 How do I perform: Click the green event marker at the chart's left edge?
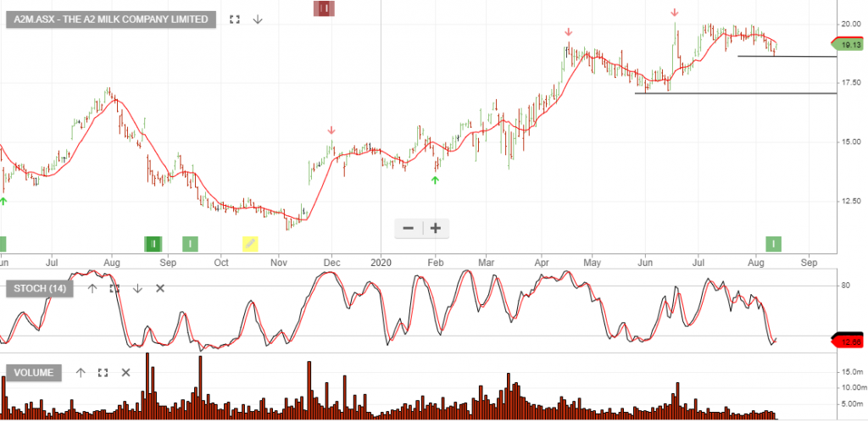[3, 243]
